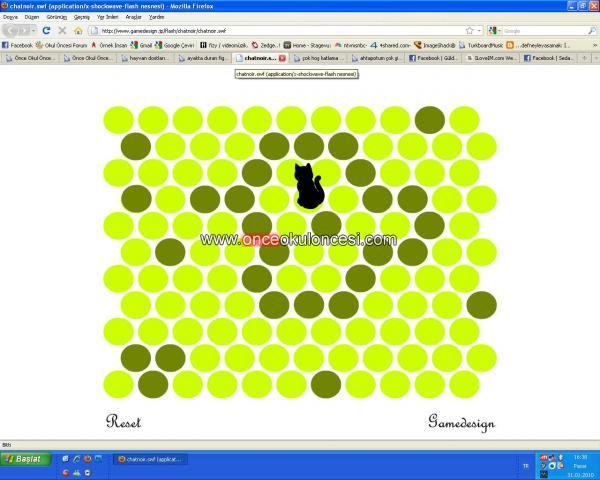The width and height of the screenshot is (600, 480).
Task: Open the Yer İmleri menu
Action: point(108,17)
